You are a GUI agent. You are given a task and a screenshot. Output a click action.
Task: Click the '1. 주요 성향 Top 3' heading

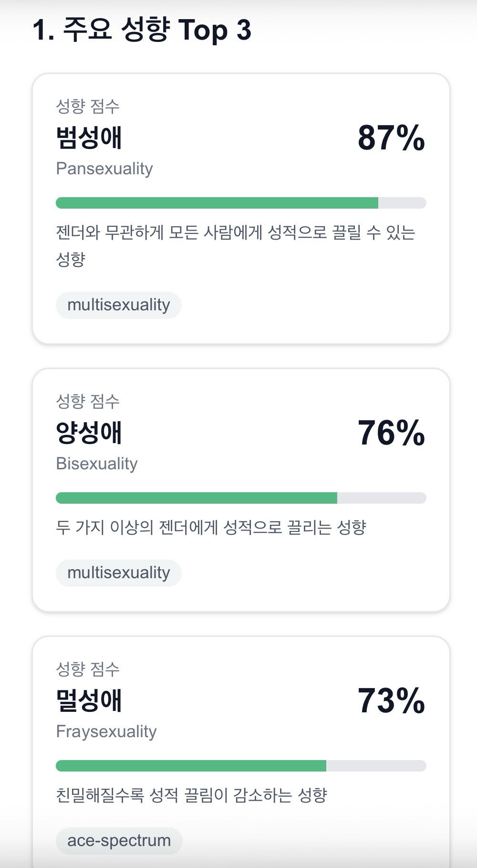[142, 30]
